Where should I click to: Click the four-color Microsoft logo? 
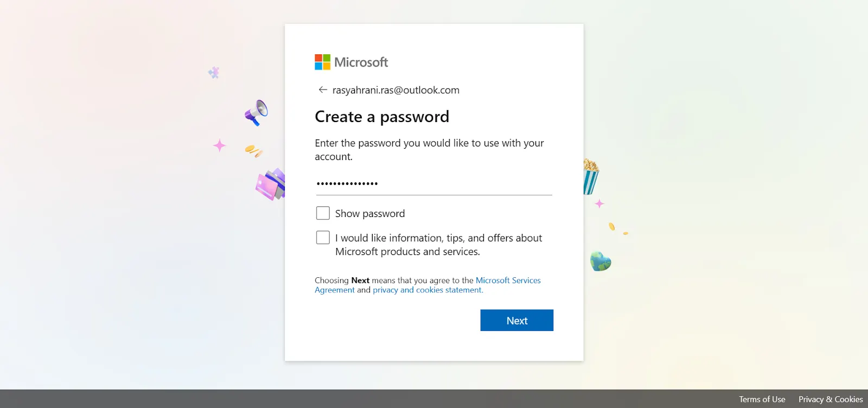[x=322, y=62]
